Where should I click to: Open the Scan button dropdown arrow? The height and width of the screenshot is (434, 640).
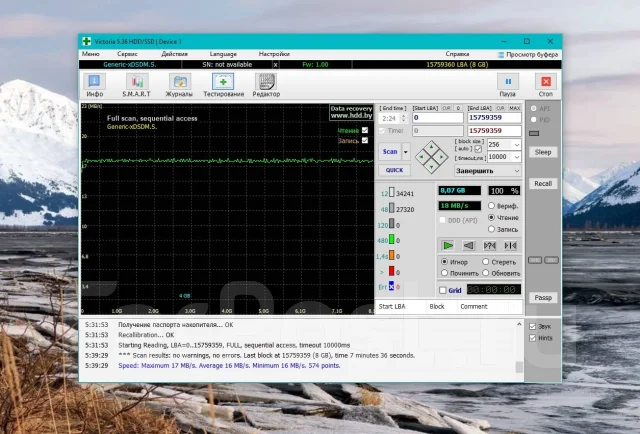coord(406,152)
